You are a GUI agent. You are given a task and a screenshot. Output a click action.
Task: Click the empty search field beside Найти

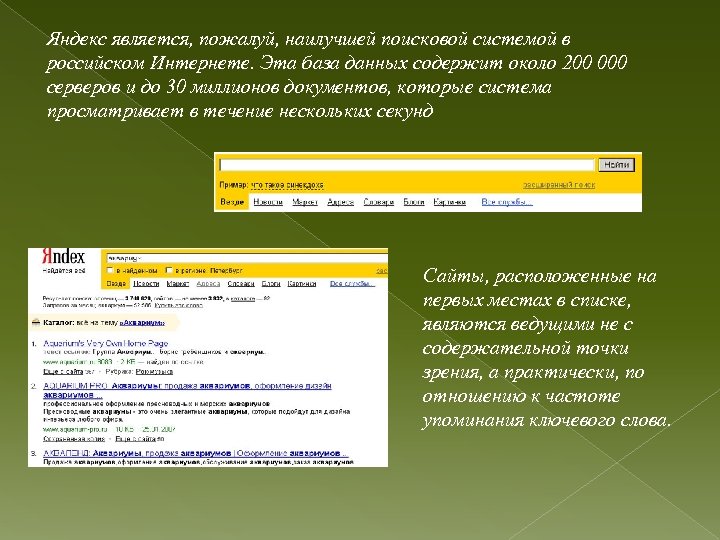pos(407,164)
